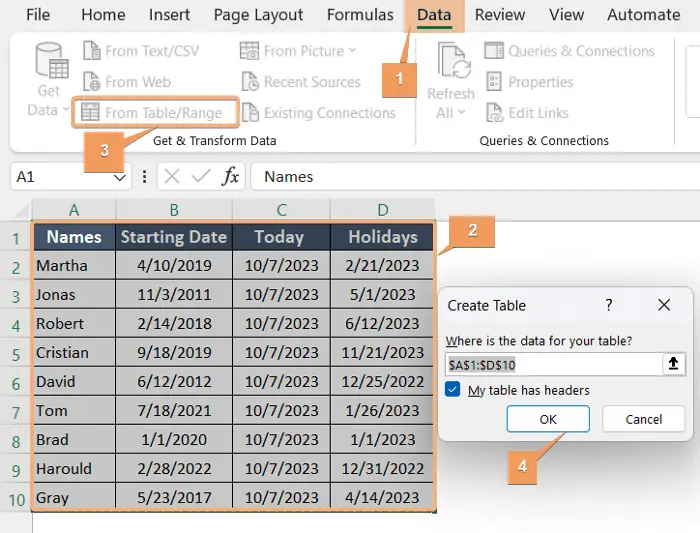Toggle My table has headers checkbox
The height and width of the screenshot is (533, 700).
coord(453,390)
